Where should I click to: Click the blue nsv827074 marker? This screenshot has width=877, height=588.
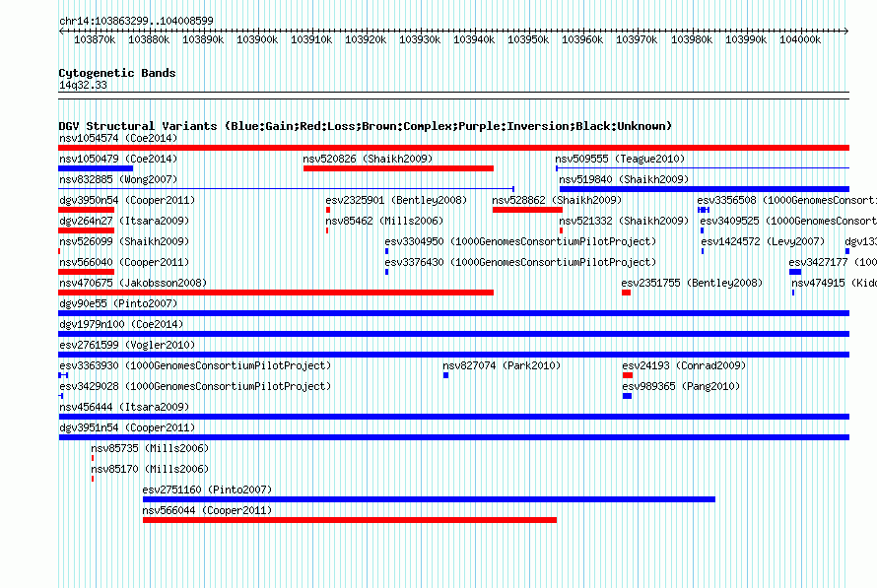point(445,375)
